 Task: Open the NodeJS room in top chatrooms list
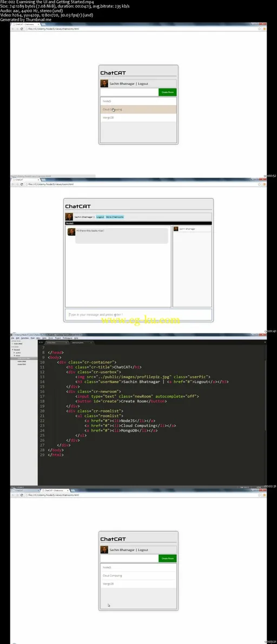point(138,101)
